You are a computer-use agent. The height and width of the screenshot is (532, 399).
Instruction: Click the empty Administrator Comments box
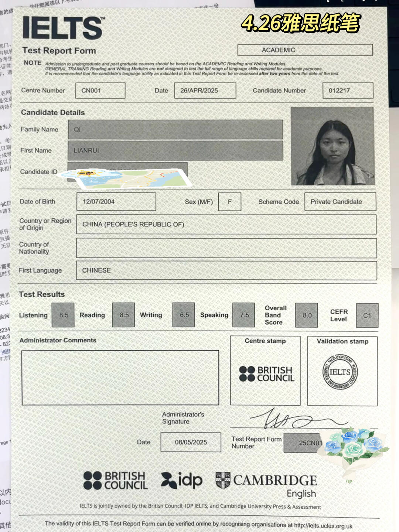coord(120,378)
